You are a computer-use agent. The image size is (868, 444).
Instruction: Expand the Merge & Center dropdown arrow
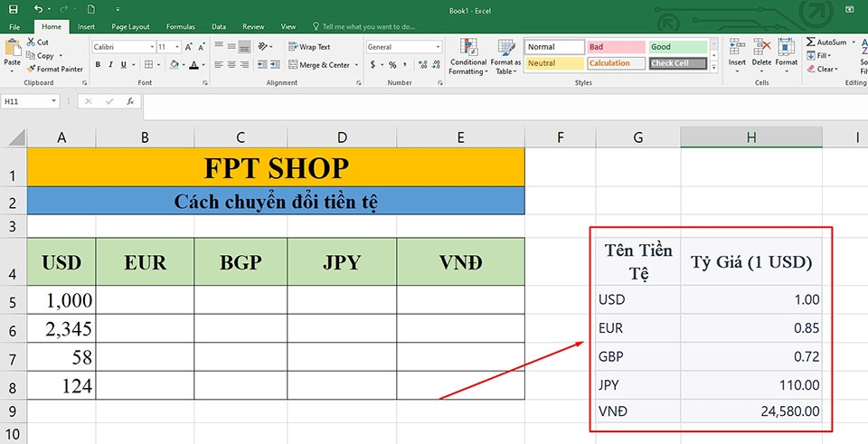356,65
